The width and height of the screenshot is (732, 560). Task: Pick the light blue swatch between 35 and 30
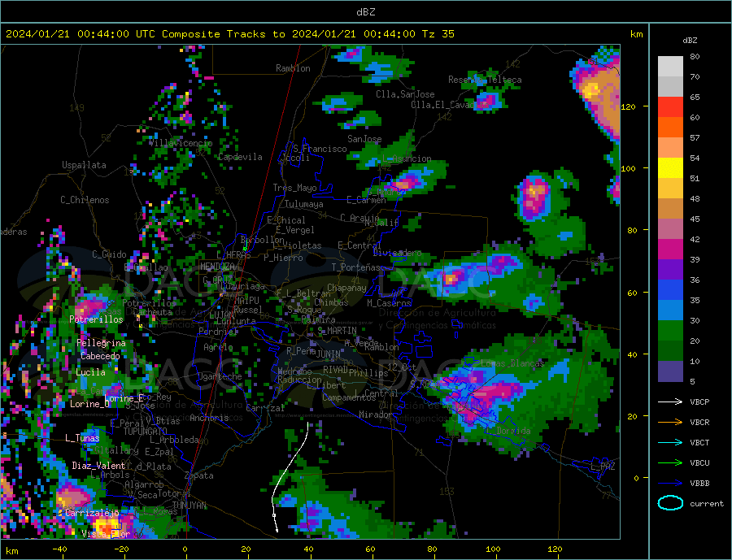[x=670, y=310]
